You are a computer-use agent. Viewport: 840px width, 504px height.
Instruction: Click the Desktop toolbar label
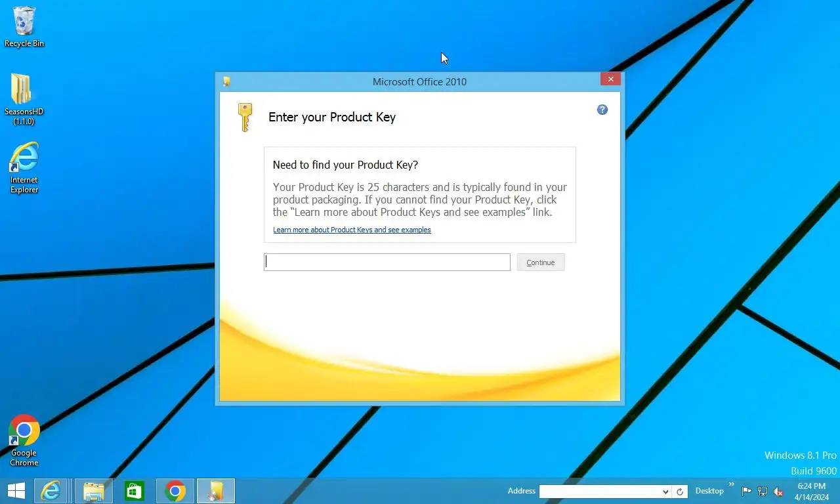click(x=709, y=491)
